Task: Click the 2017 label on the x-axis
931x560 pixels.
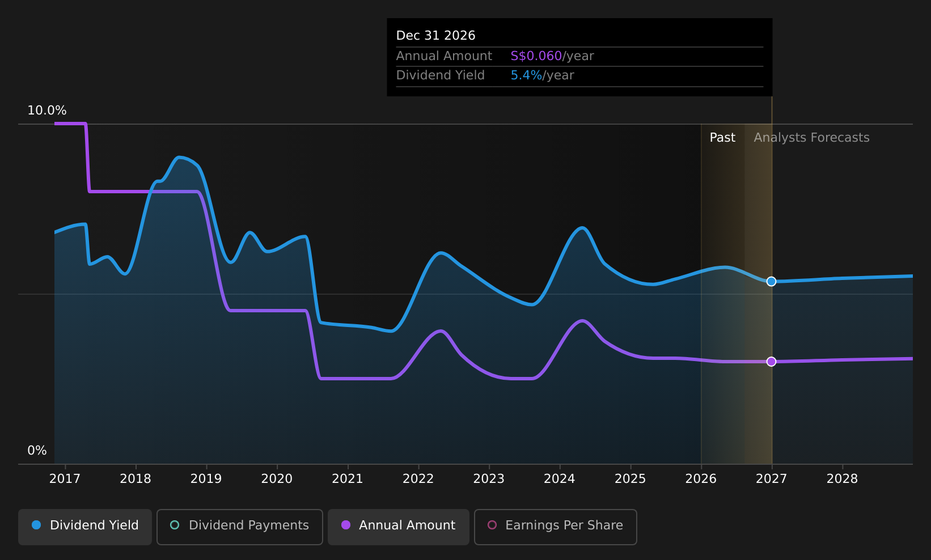Action: pos(65,479)
